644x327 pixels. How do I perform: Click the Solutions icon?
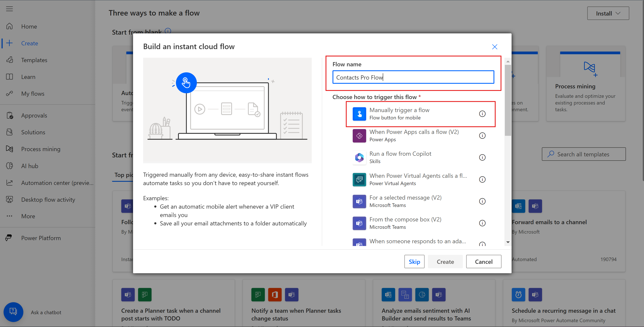tap(9, 132)
